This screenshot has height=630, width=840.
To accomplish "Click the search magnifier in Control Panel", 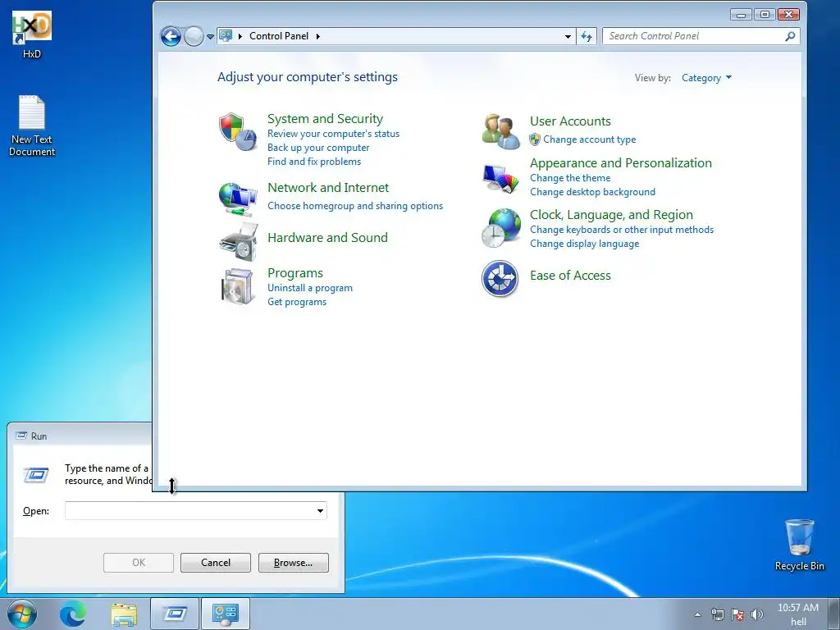I will click(x=790, y=36).
